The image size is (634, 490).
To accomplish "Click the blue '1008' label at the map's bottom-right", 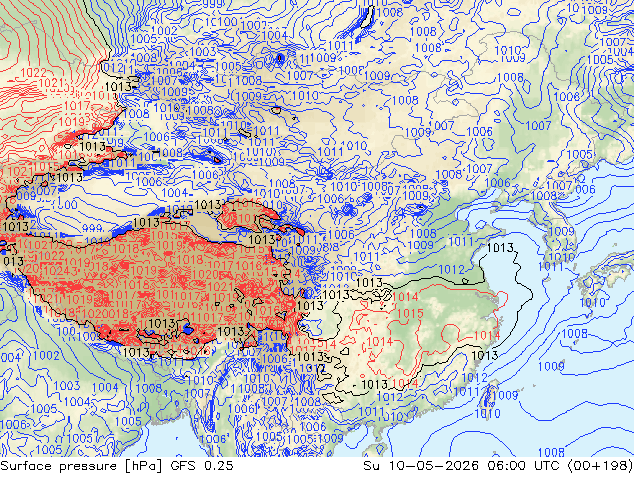I will 552,452.
